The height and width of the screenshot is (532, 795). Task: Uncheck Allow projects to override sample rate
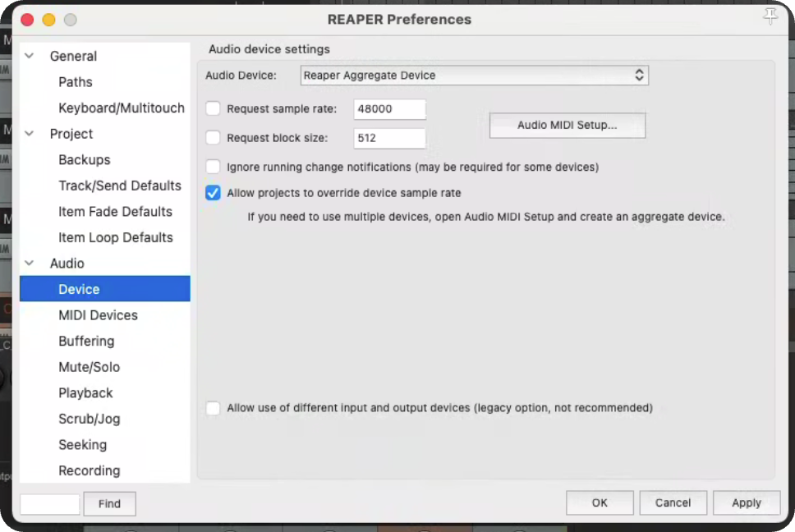tap(213, 193)
